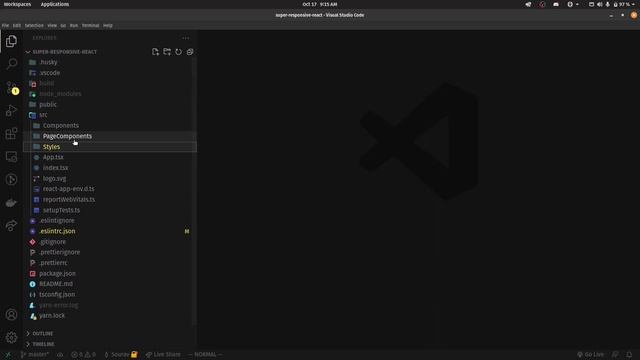Viewport: 640px width, 360px height.
Task: Click the Go Live status bar button
Action: (590, 355)
